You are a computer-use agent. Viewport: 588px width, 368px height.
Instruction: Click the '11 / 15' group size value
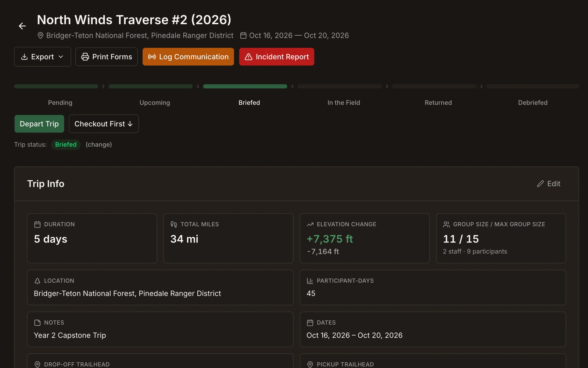point(461,239)
